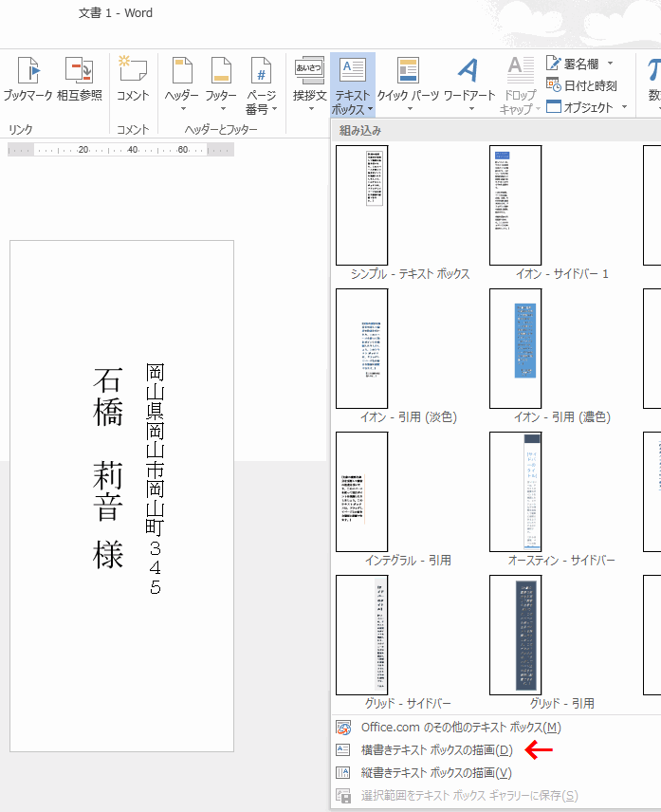Click the Footer (フッター) icon
Viewport: 661px width, 812px height.
coord(221,70)
